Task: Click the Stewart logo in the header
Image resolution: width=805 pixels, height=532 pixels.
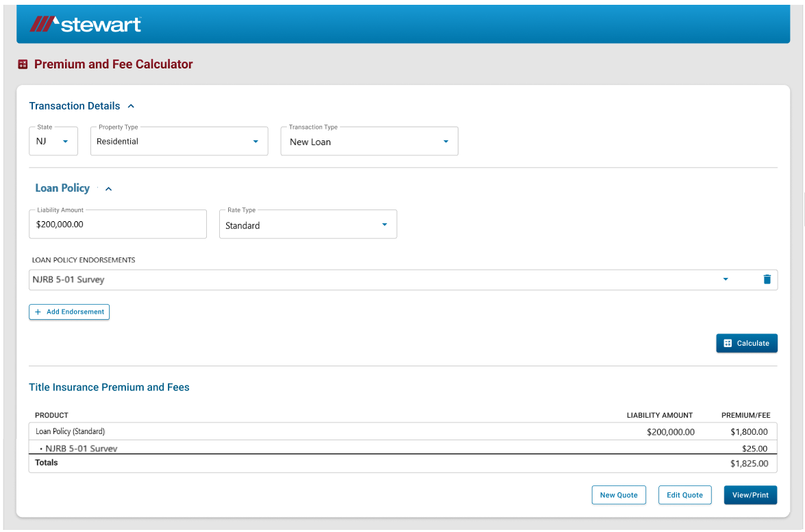Action: (x=84, y=23)
